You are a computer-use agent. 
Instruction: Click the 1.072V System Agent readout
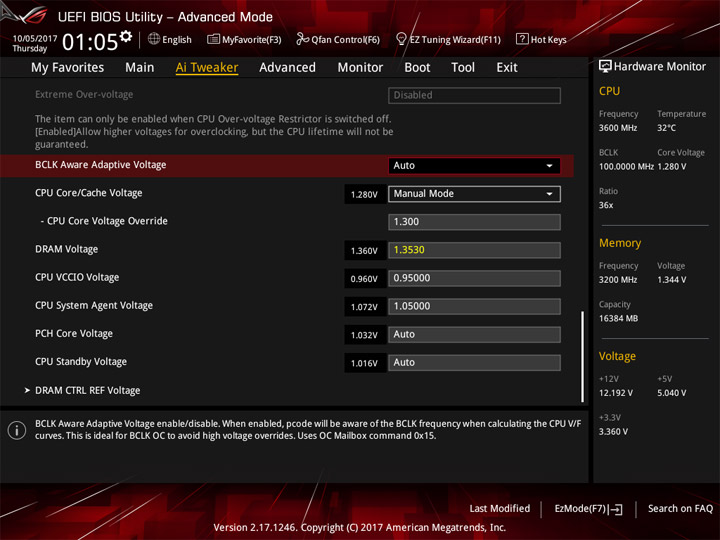(x=365, y=307)
